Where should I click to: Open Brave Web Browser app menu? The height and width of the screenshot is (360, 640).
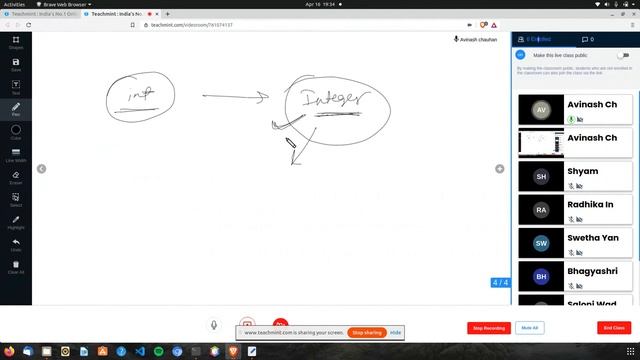[x=64, y=4]
